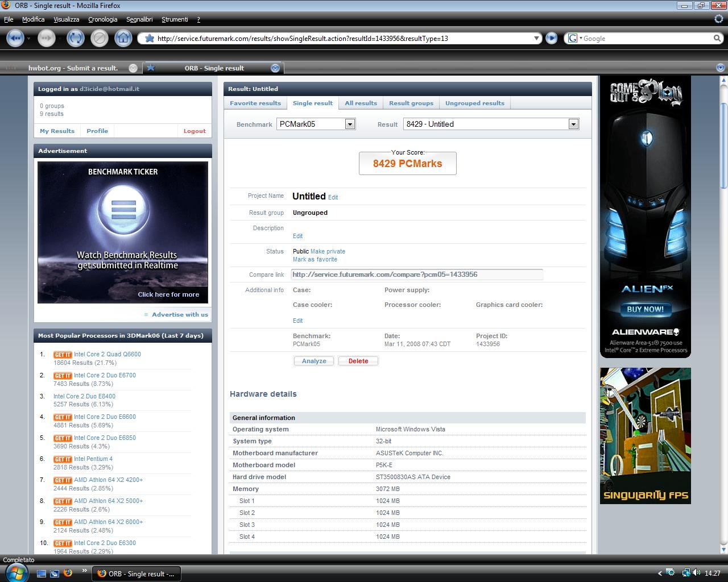This screenshot has height=582, width=728.
Task: Launch Firefox from Quick Launch
Action: pos(68,573)
